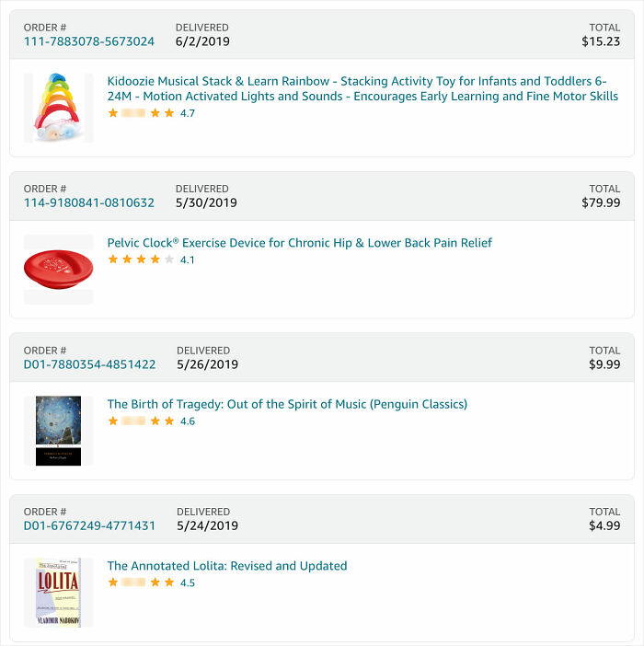Click the star rating for Kidoozie Musical toy
Viewport: 644px width, 646px height.
(x=141, y=113)
